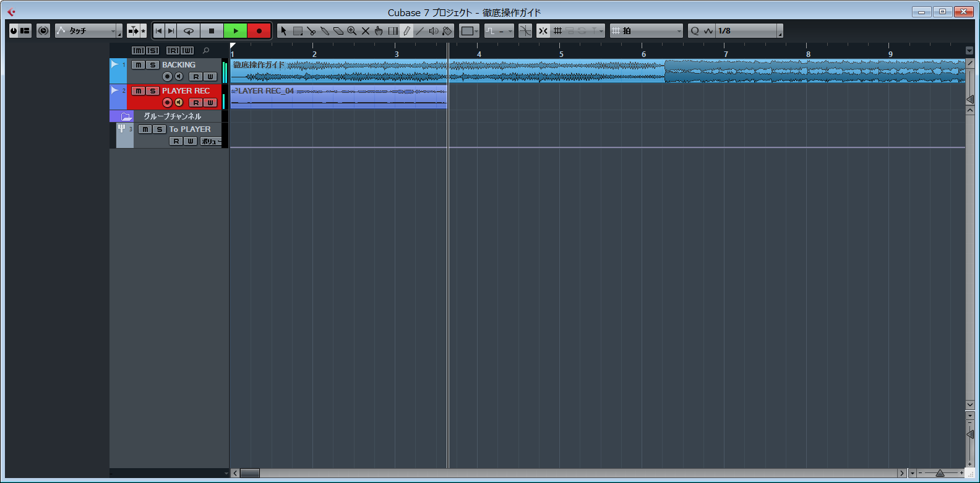Select the Draw pencil tool

coord(406,31)
